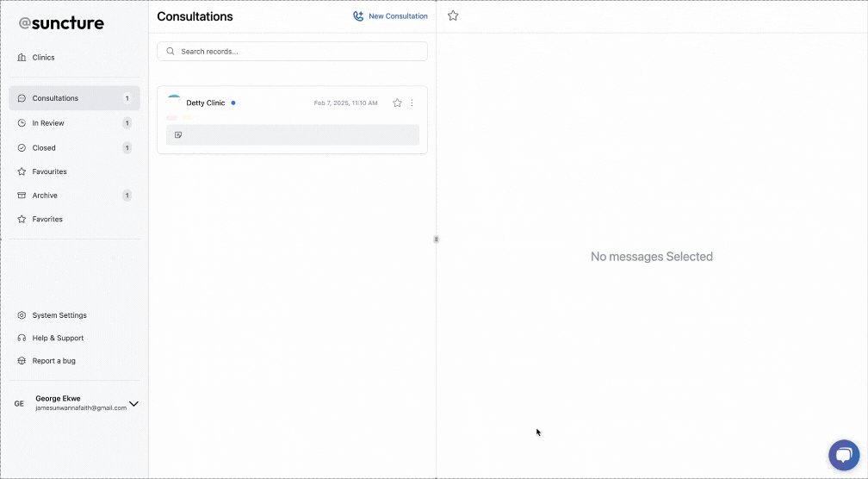Click the star icon on the Detty Clinic card

tap(397, 103)
